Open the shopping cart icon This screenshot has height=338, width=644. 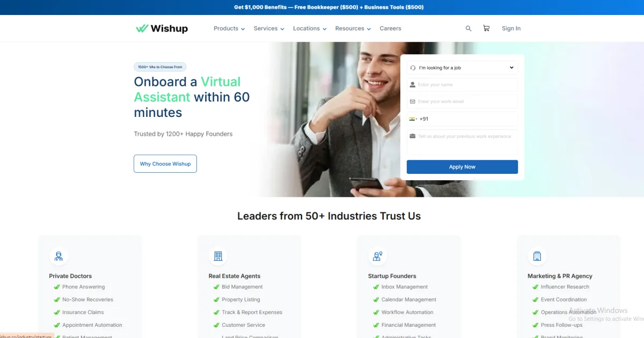486,28
